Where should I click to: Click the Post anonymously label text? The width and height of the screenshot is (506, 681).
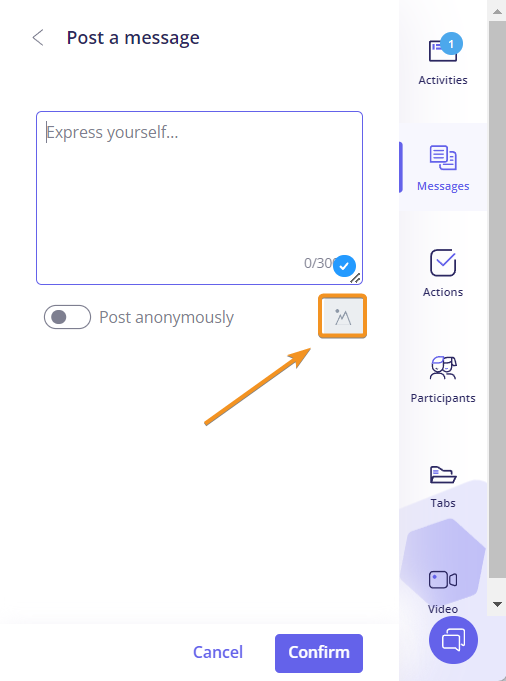166,317
